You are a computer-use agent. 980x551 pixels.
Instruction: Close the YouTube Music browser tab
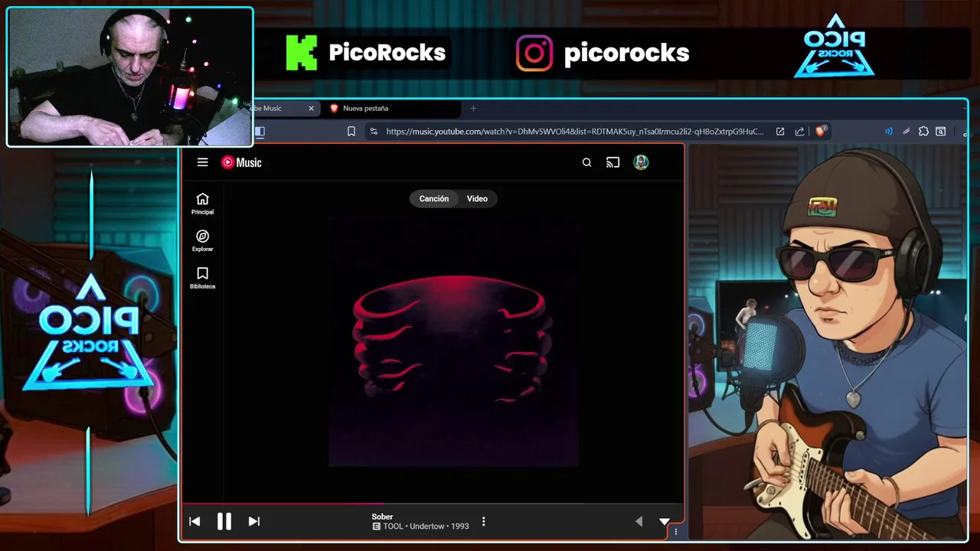(311, 108)
